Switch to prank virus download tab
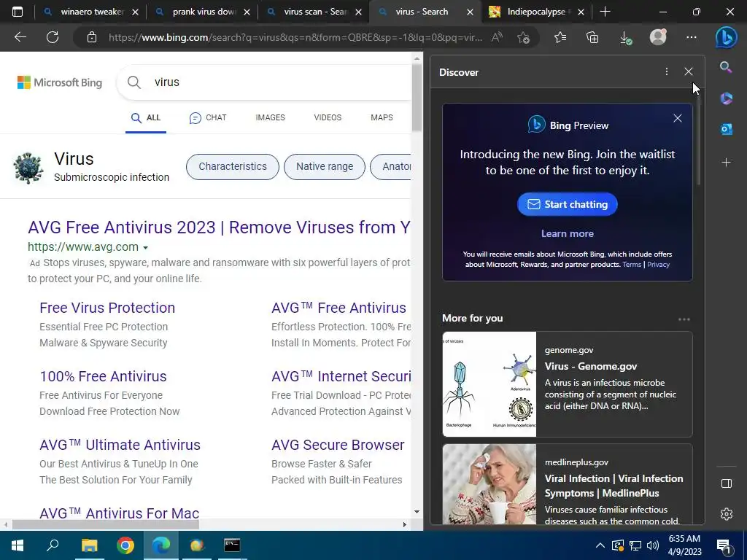Screen dimensions: 747x560 (x=202, y=12)
